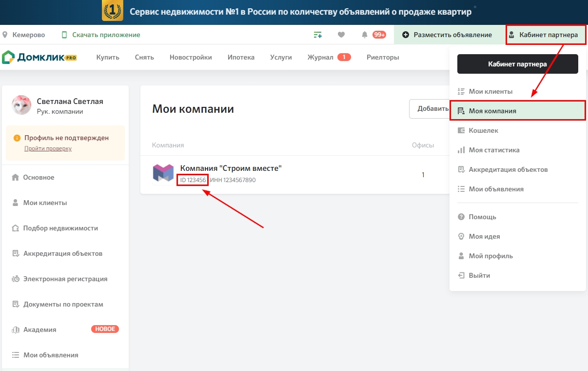
Task: Click the comparison list icon with plus
Action: point(318,35)
